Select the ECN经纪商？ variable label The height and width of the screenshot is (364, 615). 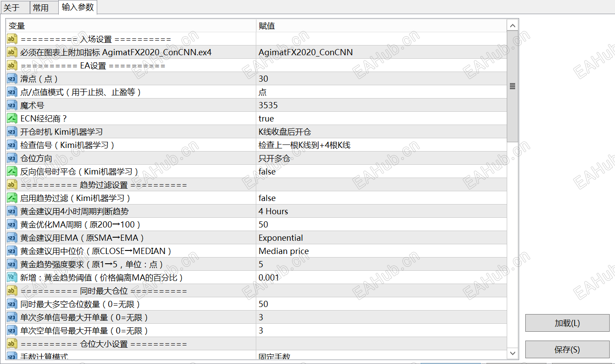pos(44,118)
